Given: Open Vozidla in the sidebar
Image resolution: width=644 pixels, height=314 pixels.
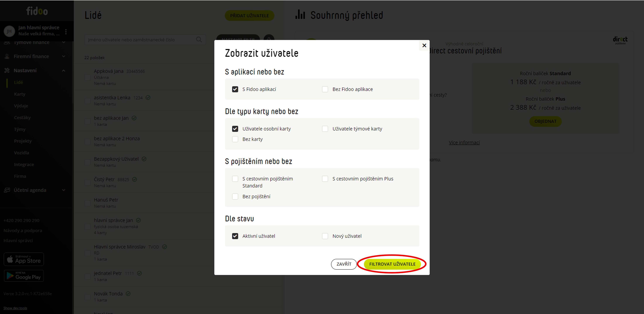Looking at the screenshot, I should [x=22, y=153].
